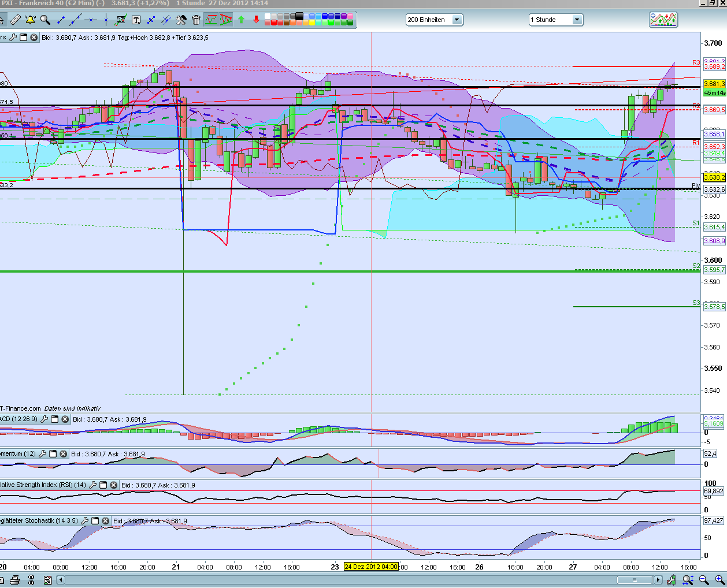Click the 3.578,5 S3 price label

(714, 307)
